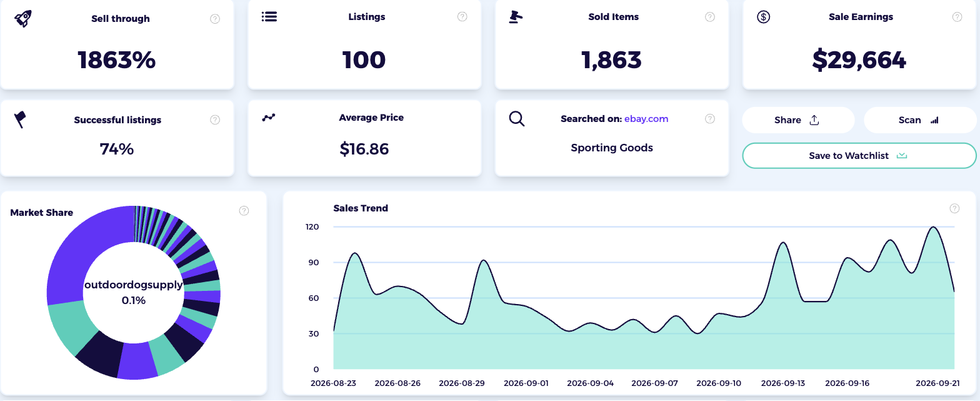Click the Share button
Screen dimensions: 980x401
[798, 120]
